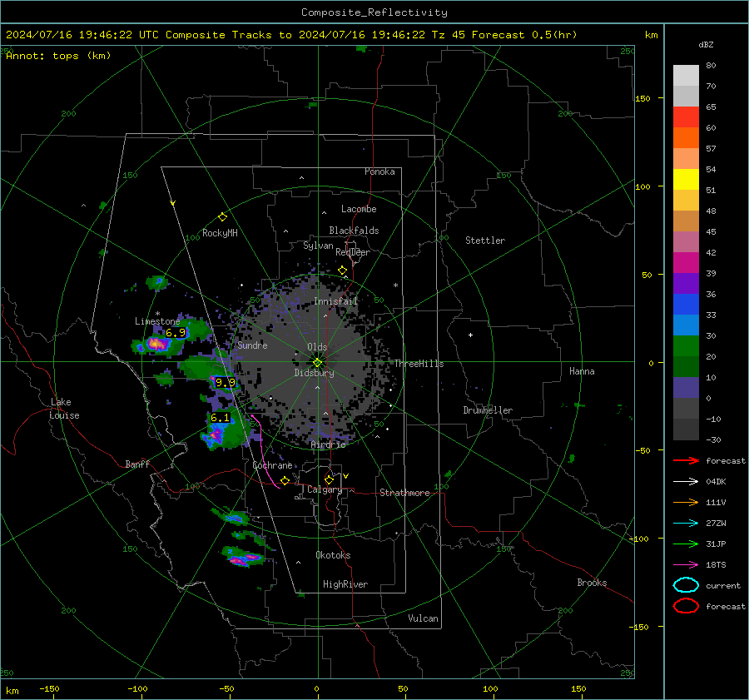Image resolution: width=749 pixels, height=700 pixels.
Task: Click the RedDeer city label
Action: coord(353,252)
